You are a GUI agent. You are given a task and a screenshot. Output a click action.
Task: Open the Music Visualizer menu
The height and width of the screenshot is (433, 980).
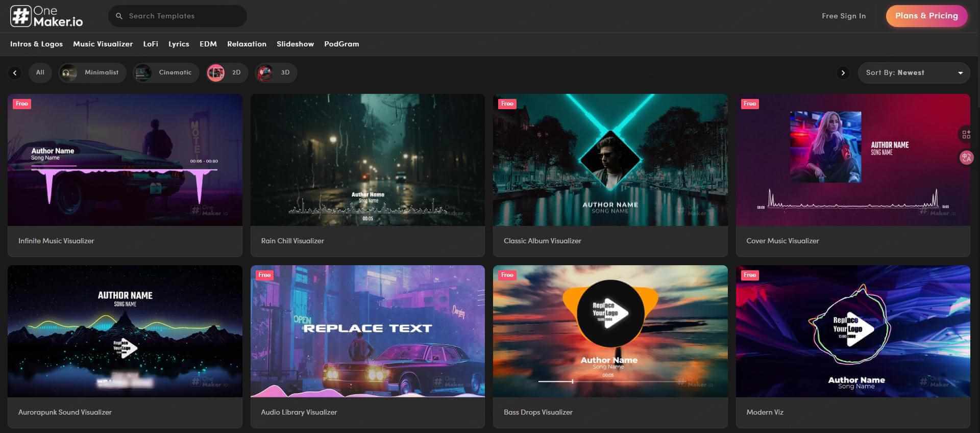pyautogui.click(x=103, y=44)
